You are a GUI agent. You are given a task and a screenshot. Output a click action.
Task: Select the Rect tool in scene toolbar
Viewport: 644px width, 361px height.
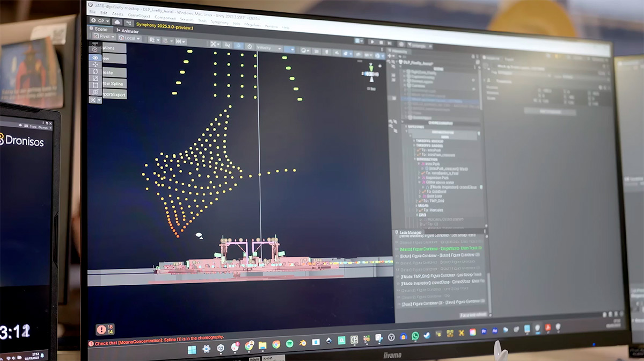click(96, 85)
